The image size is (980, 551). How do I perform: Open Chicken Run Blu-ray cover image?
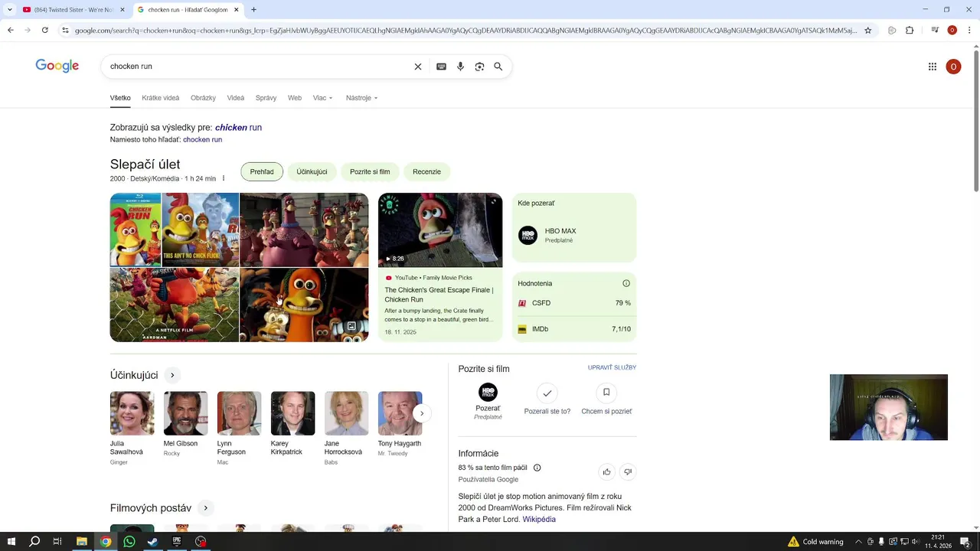tap(136, 230)
